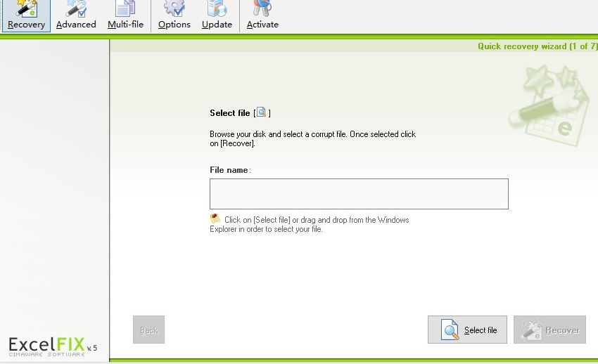The height and width of the screenshot is (364, 598).
Task: Open the Multi-file recovery mode
Action: click(x=125, y=16)
